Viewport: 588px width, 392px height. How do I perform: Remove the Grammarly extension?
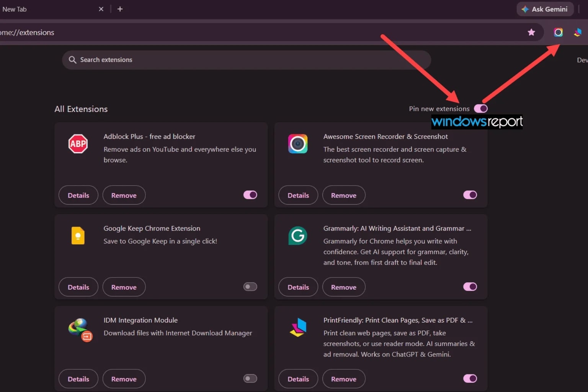coord(344,287)
